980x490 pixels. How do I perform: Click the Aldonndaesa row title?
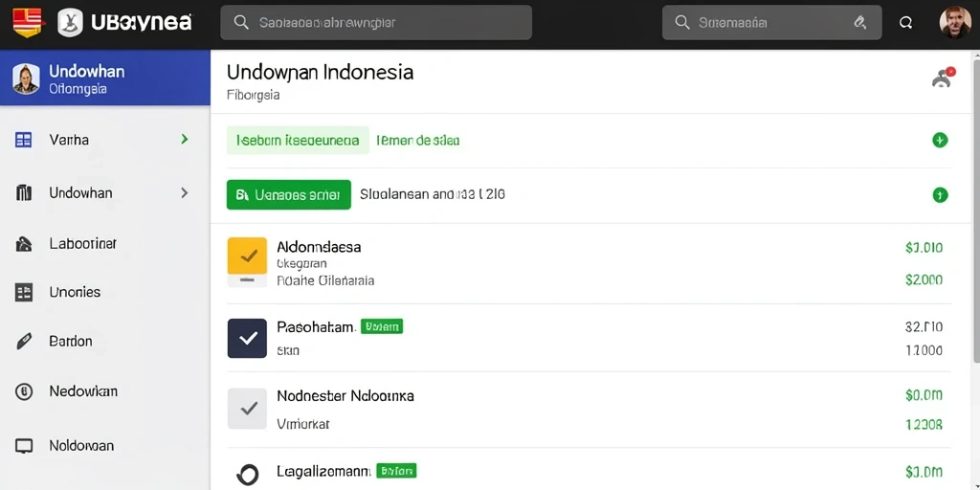pyautogui.click(x=319, y=247)
